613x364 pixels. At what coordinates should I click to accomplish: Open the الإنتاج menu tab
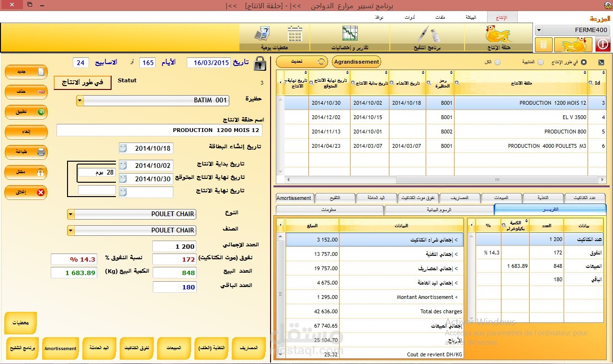[502, 17]
